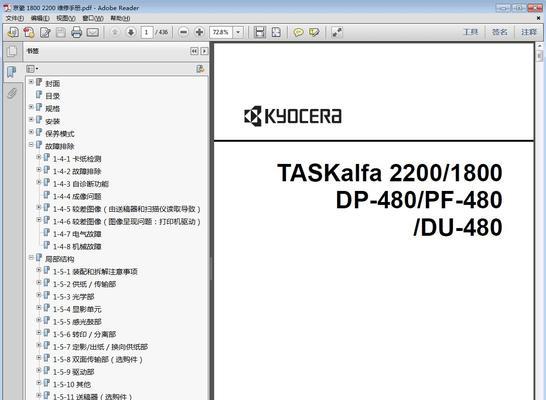Select the 1-5-9 驱动部 bookmark
546x400 pixels.
click(x=73, y=372)
